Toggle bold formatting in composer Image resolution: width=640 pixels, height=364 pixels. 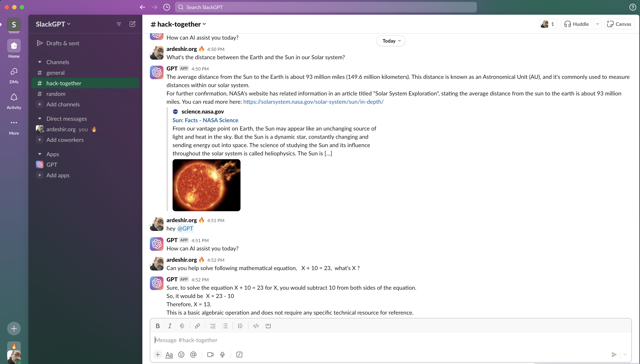158,326
